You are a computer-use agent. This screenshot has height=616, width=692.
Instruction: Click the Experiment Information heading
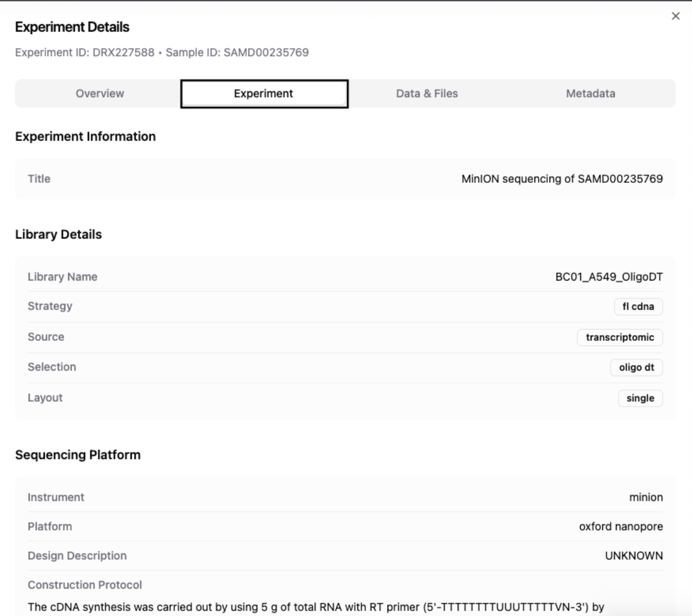85,136
